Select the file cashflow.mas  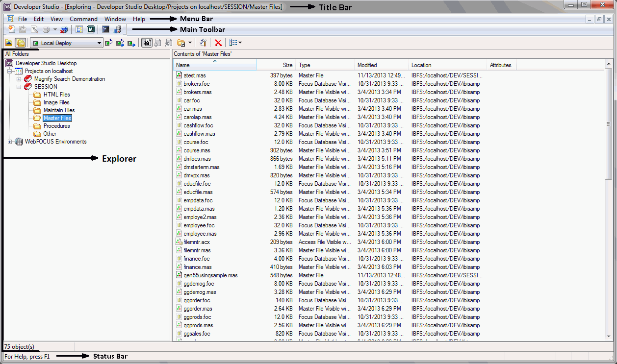pos(199,134)
